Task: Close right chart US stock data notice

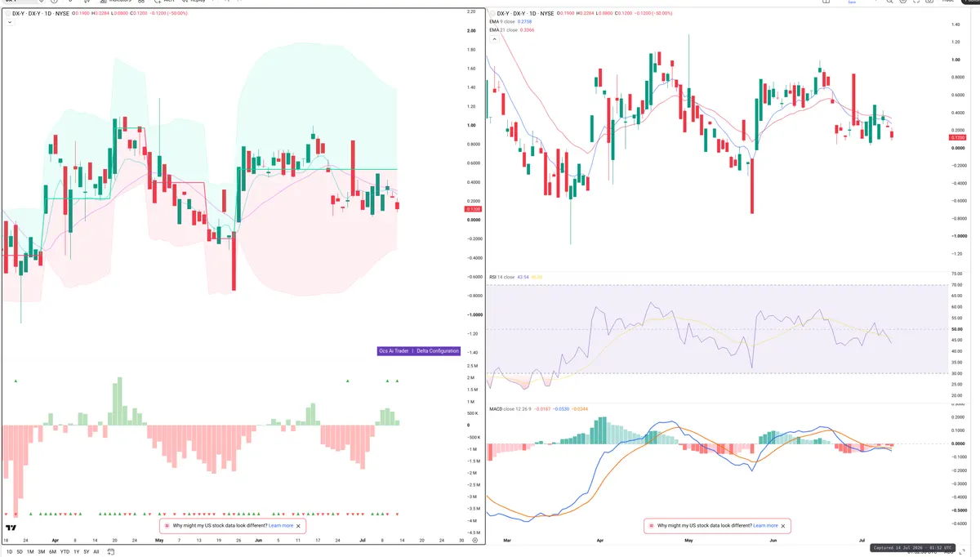Action: 784,526
